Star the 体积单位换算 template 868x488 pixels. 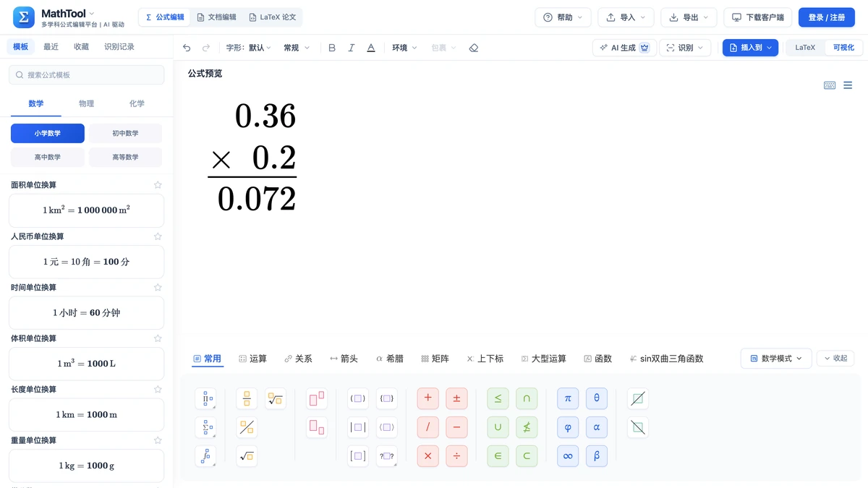click(158, 338)
